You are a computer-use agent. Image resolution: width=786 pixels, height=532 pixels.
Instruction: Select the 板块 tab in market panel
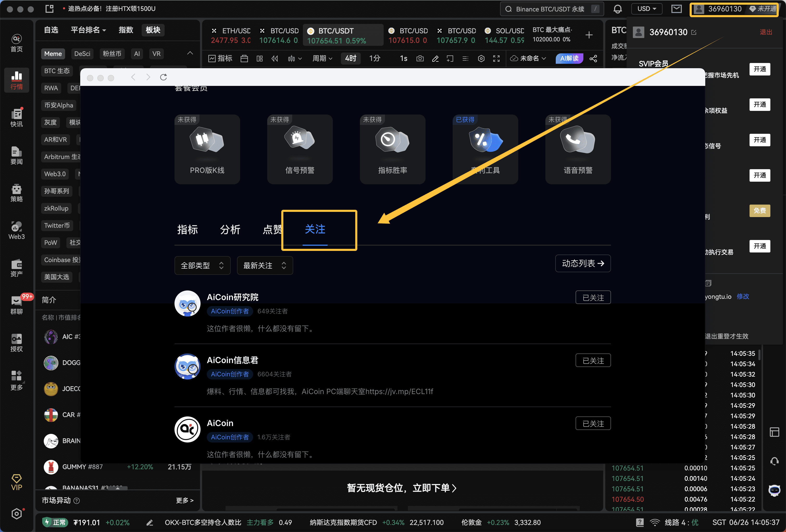[153, 30]
